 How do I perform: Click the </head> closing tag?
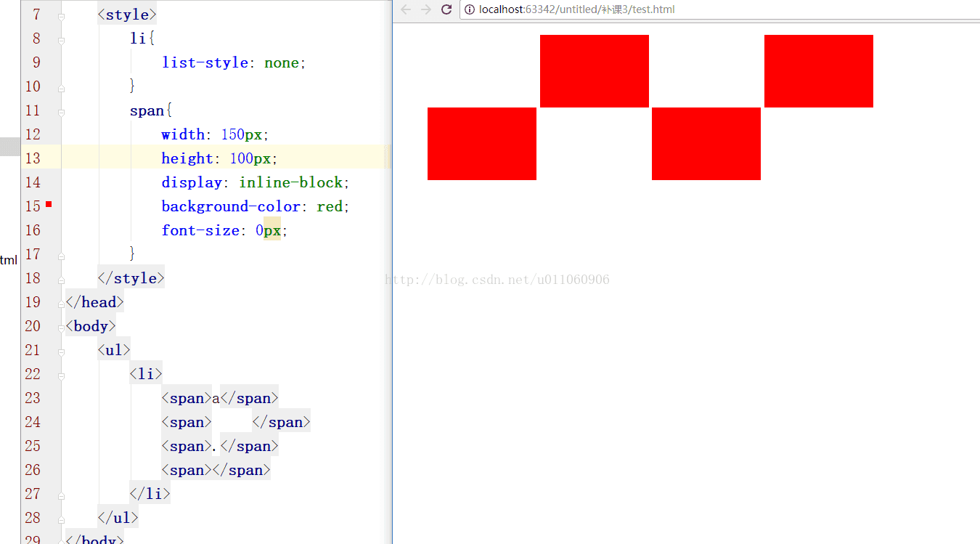tap(94, 302)
